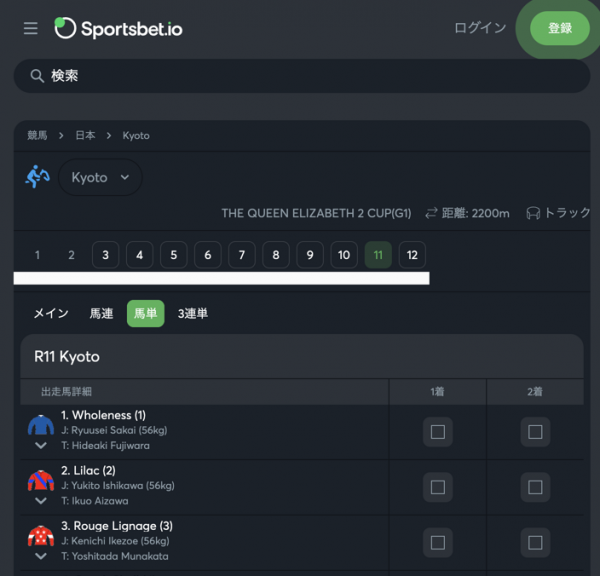Check 1着 box for Rouge Lignage
This screenshot has height=576, width=600.
click(438, 543)
